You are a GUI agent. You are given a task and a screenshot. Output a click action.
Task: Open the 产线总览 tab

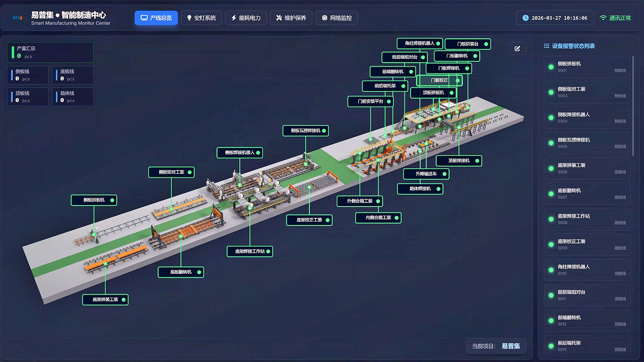click(x=156, y=18)
